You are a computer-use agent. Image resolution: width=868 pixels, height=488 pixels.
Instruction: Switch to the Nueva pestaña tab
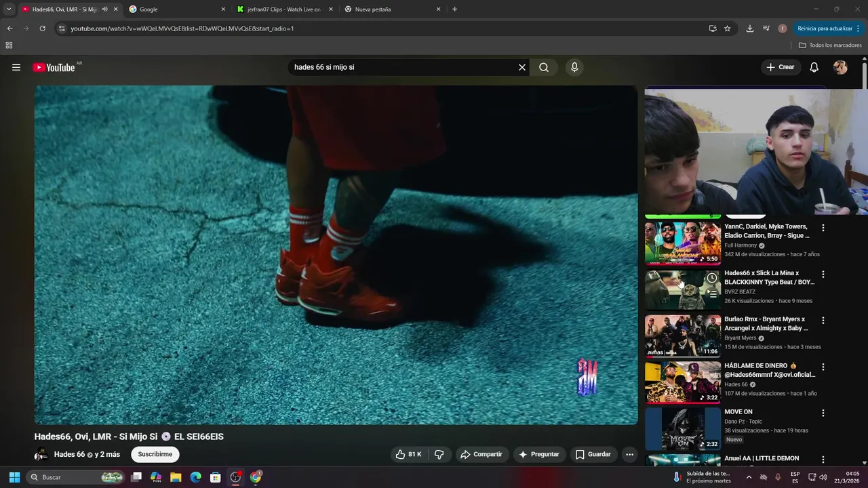point(391,9)
